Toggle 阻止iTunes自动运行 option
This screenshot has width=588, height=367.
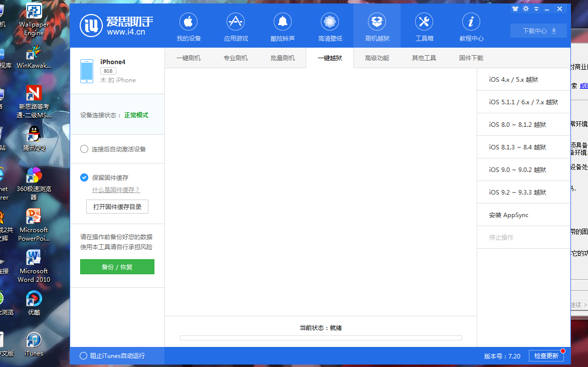point(84,356)
